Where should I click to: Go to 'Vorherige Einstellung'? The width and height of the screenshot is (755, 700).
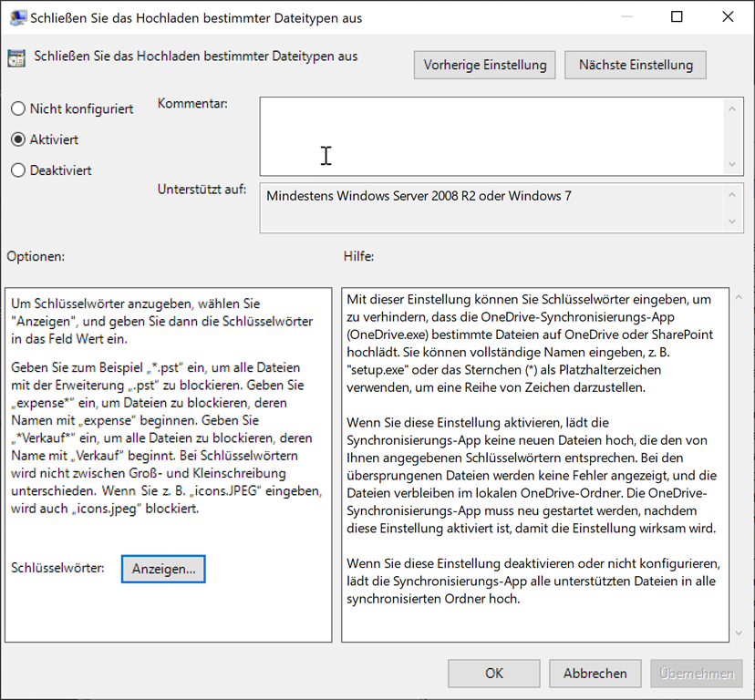[x=485, y=65]
